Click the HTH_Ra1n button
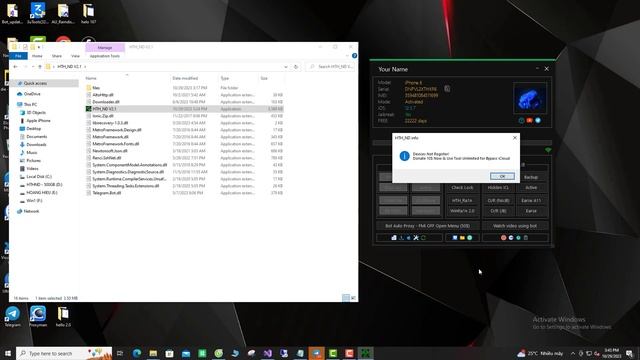Viewport: 640px width, 360px height. coord(462,200)
